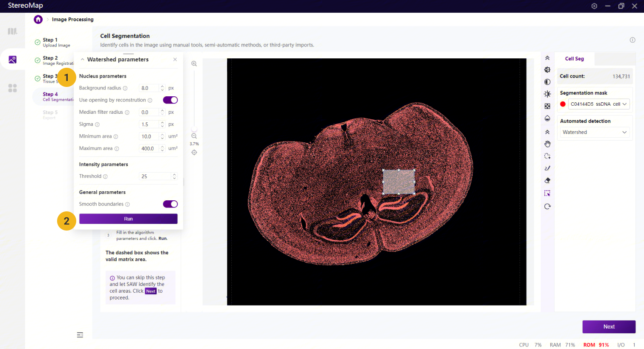Viewport: 644px width, 349px height.
Task: Click the opacity droplet icon
Action: pyautogui.click(x=547, y=118)
